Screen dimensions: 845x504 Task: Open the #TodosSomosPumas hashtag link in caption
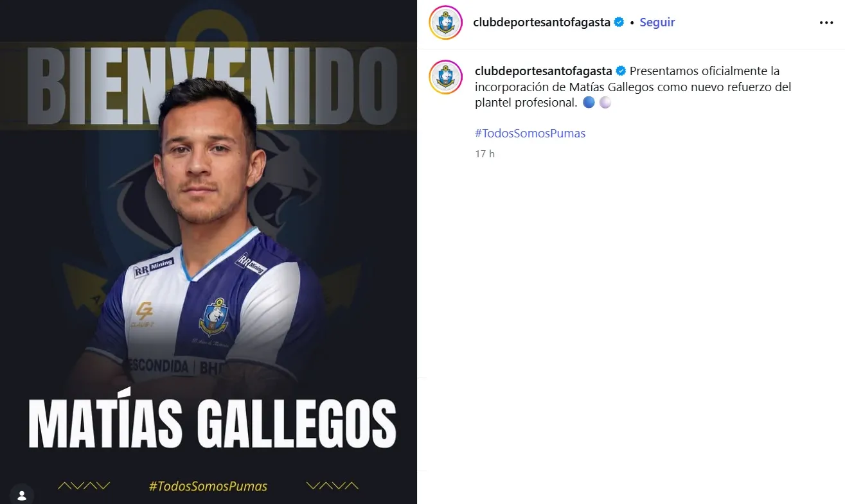pos(530,134)
